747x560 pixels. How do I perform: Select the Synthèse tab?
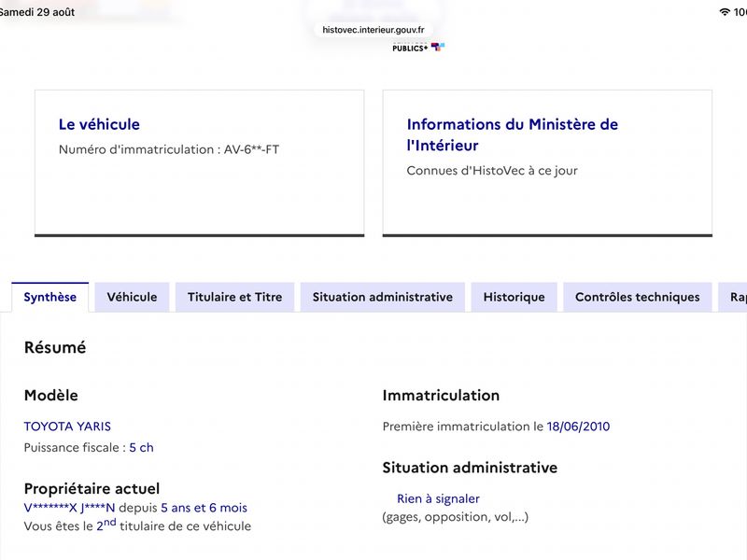50,297
